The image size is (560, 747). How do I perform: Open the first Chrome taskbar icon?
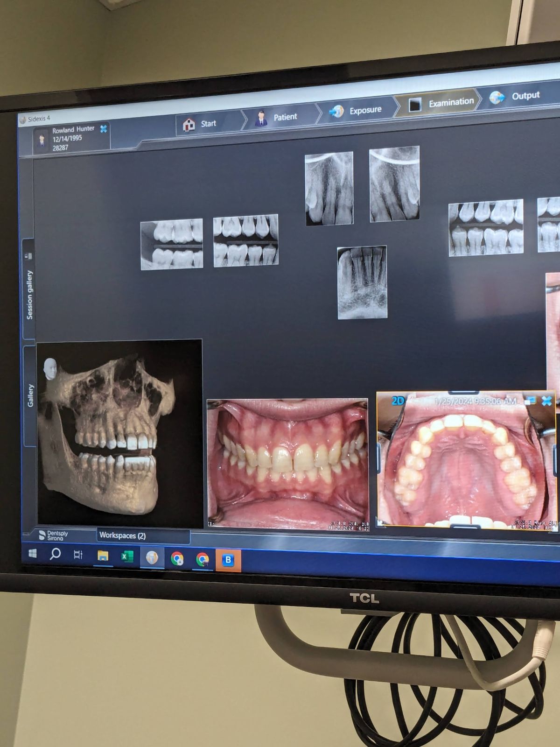coord(177,558)
